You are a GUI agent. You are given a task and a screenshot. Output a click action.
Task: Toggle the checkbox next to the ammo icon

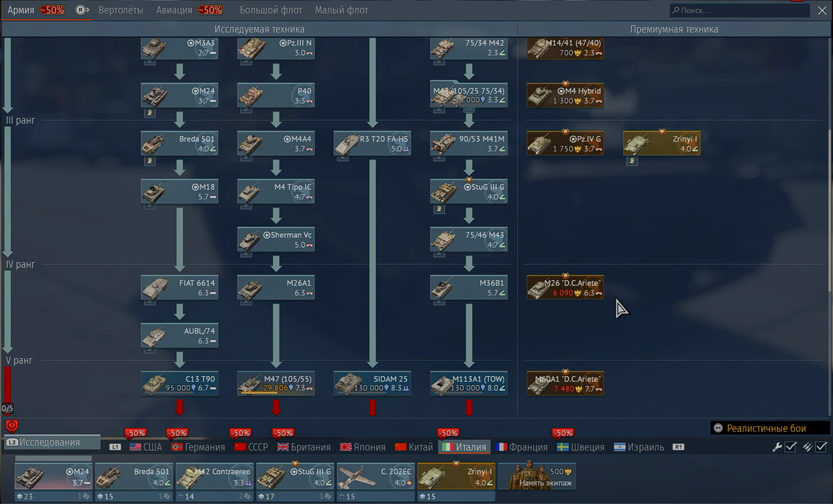click(822, 447)
